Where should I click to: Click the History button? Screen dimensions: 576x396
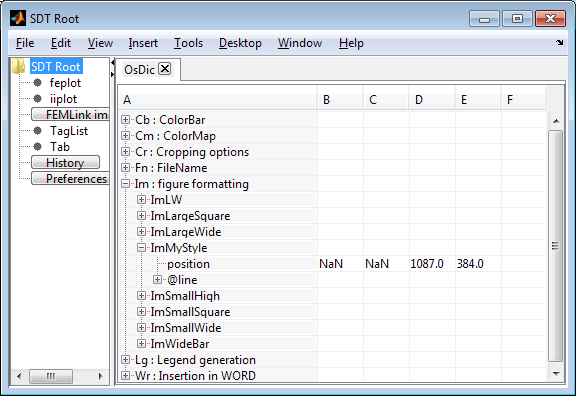click(x=65, y=162)
